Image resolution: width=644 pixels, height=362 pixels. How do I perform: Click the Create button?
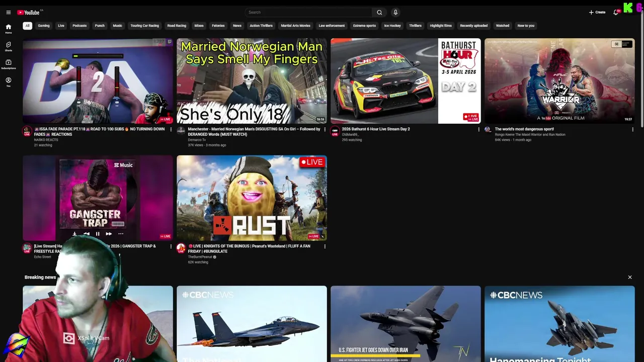tap(597, 13)
